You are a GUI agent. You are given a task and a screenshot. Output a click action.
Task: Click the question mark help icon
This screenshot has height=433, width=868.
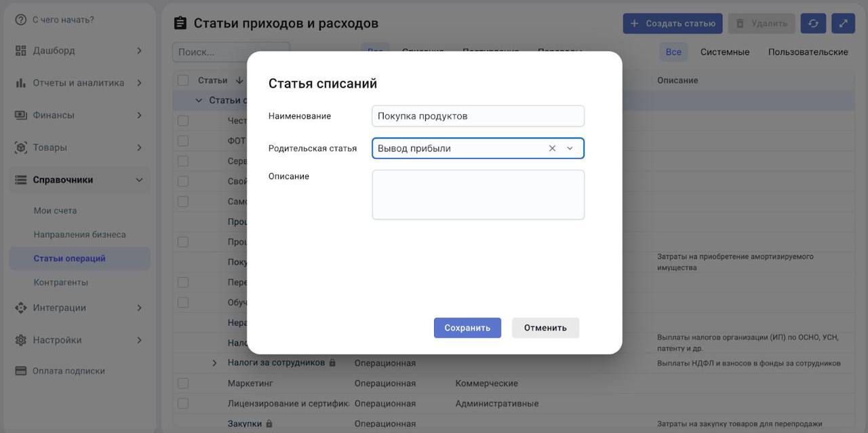[x=20, y=20]
